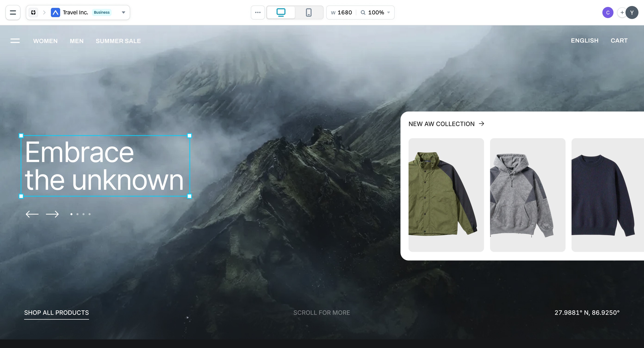Click the Travel Inc. project logo icon
Image resolution: width=644 pixels, height=348 pixels.
pos(55,12)
